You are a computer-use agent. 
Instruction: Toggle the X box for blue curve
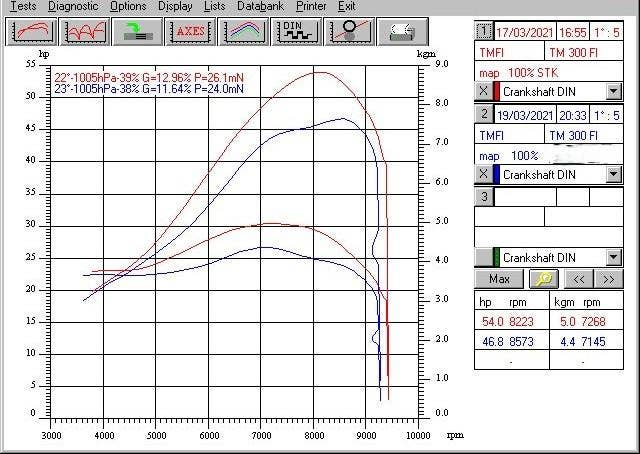pos(483,174)
